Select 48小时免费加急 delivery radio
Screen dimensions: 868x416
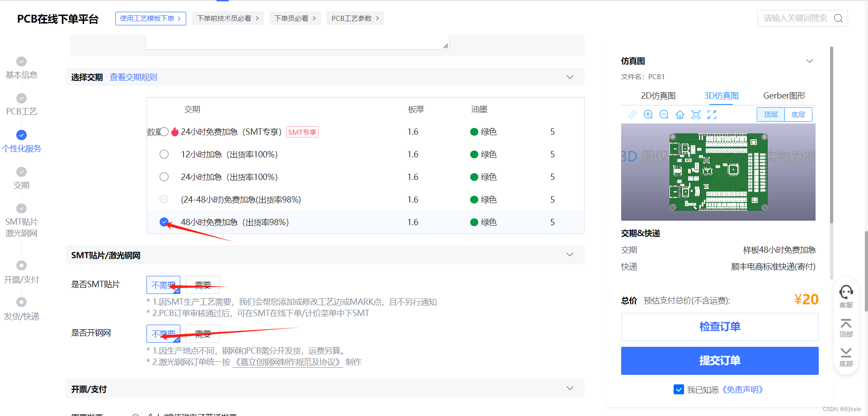tap(164, 222)
